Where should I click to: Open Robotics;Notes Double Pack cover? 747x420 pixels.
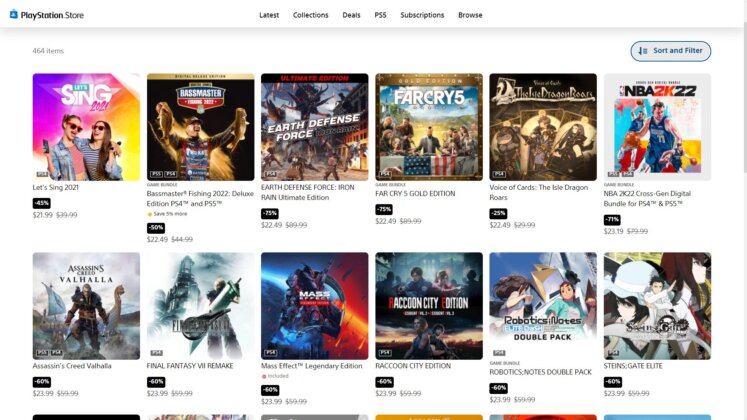coord(543,305)
